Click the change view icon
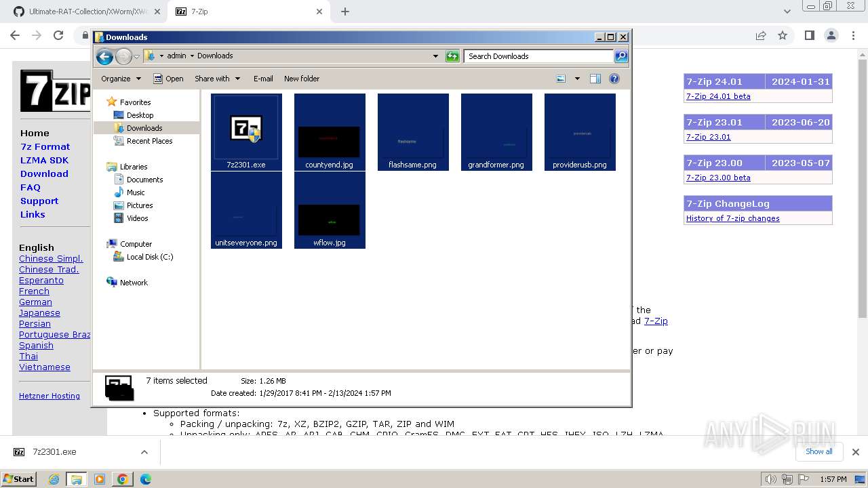The width and height of the screenshot is (868, 488). click(x=561, y=79)
